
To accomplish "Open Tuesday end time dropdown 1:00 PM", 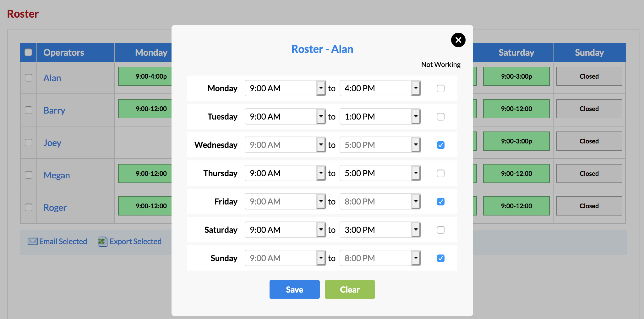I will (x=380, y=116).
